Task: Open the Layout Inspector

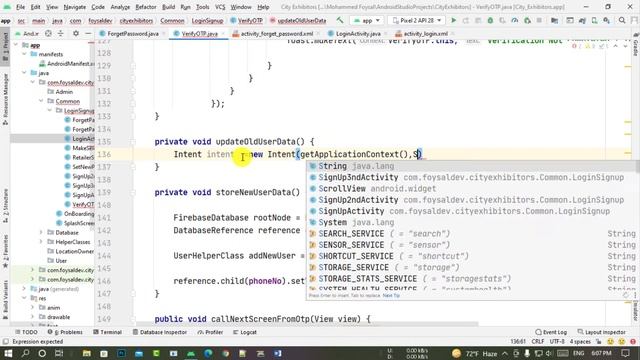Action: pyautogui.click(x=602, y=332)
